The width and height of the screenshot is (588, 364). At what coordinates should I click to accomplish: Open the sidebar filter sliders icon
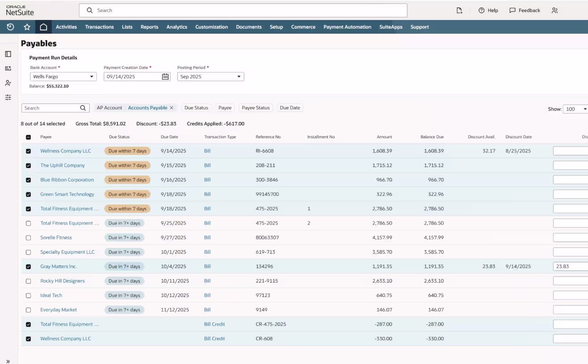point(8,97)
